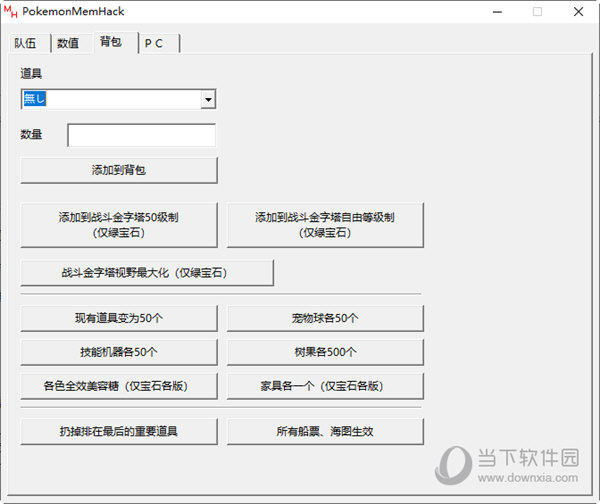The image size is (600, 504).
Task: Click 所有船票、海图生效 button
Action: [x=325, y=431]
